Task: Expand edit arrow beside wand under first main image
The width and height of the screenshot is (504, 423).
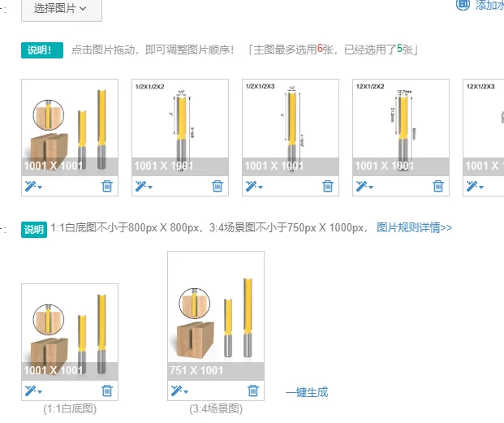Action: click(x=40, y=187)
